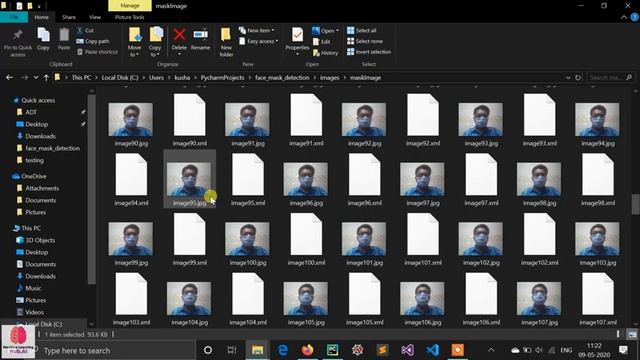Open Music under This PC
The image size is (640, 360).
pyautogui.click(x=33, y=288)
